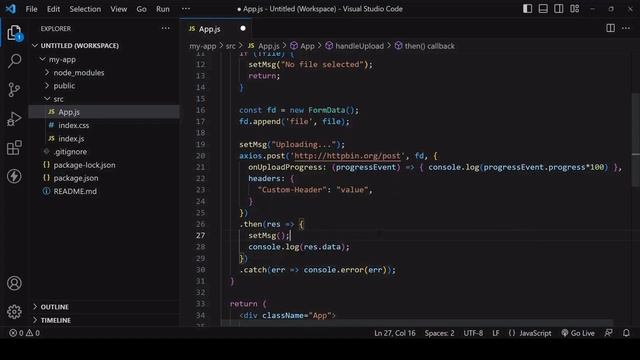This screenshot has width=640, height=360.
Task: Click then() callback in the breadcrumb
Action: click(424, 46)
